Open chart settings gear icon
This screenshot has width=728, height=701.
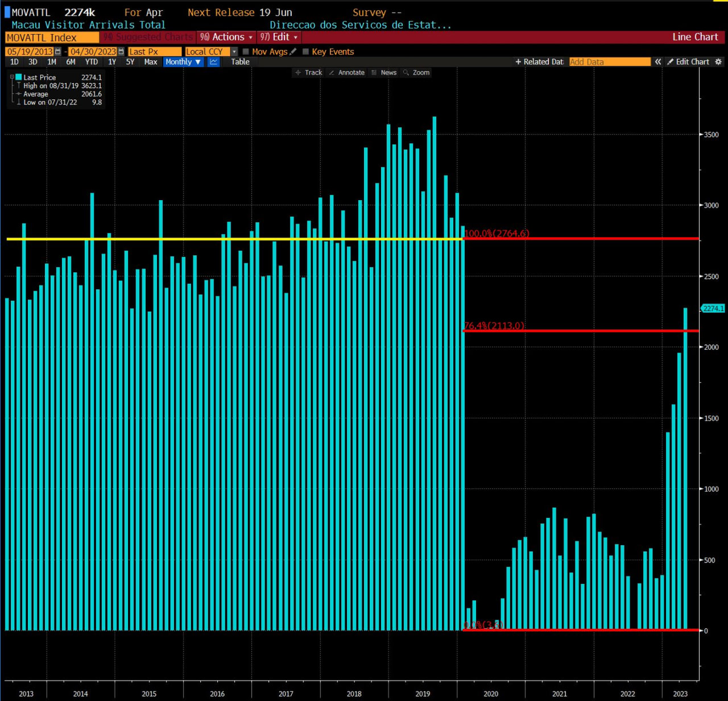(718, 62)
